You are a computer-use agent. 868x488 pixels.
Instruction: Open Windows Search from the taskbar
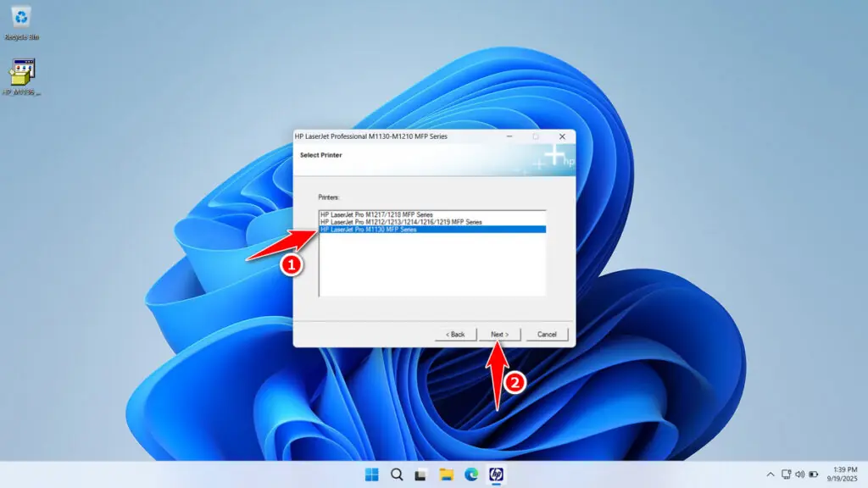[x=396, y=476]
